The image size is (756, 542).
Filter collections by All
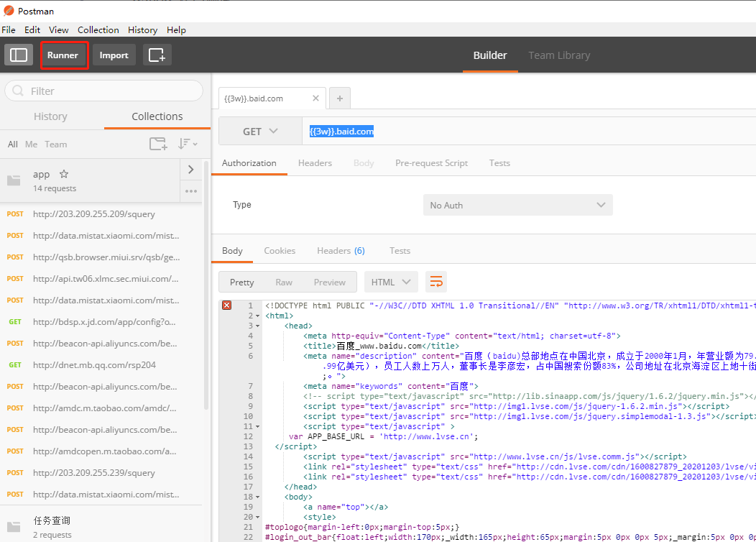coord(12,144)
